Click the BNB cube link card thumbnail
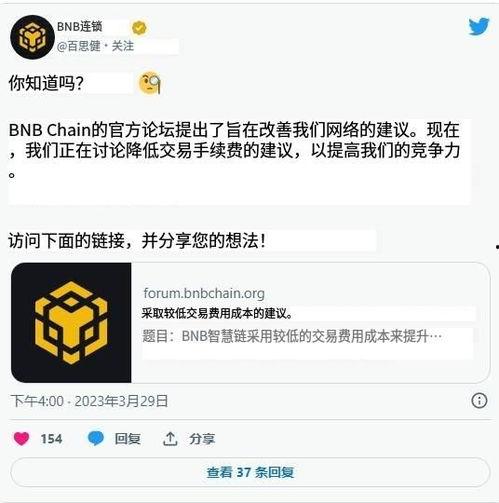 [x=71, y=323]
